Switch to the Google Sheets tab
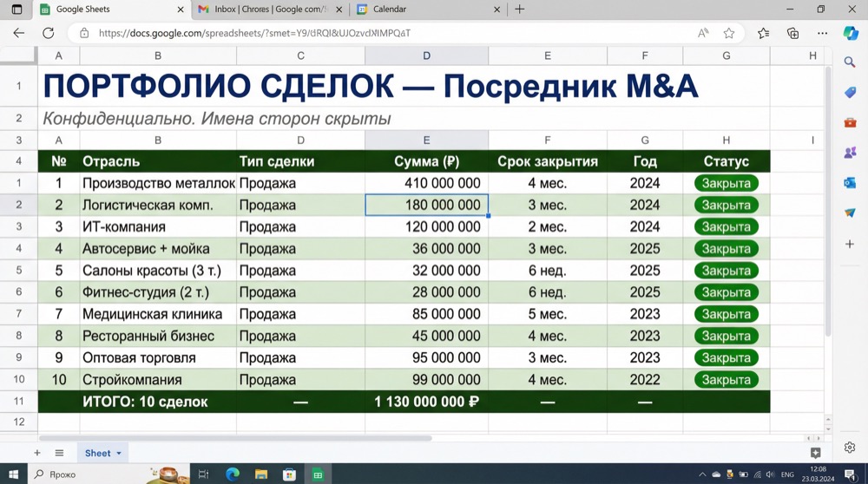 [112, 9]
